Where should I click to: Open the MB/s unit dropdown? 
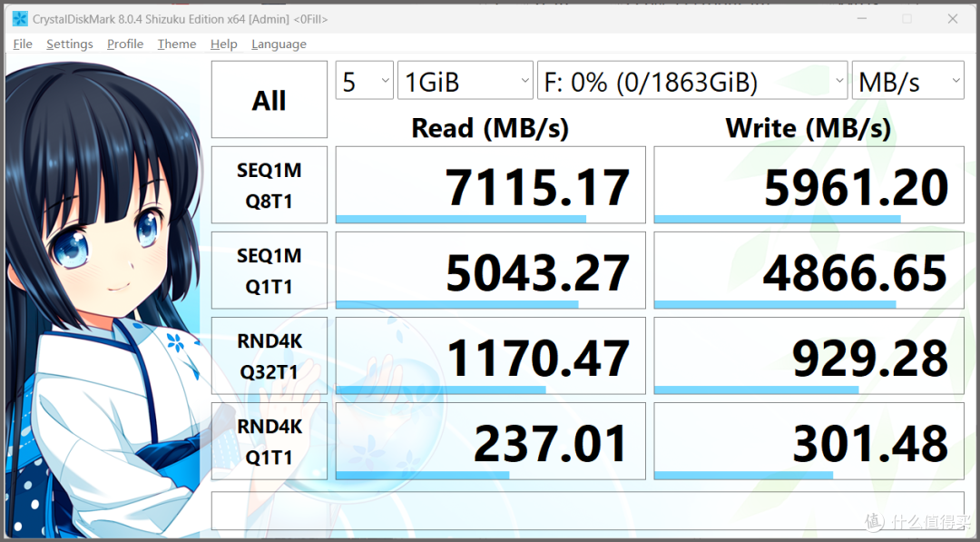[907, 80]
